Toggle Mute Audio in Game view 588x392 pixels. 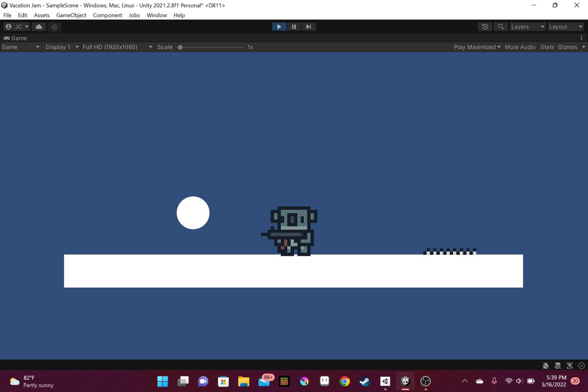click(x=520, y=47)
